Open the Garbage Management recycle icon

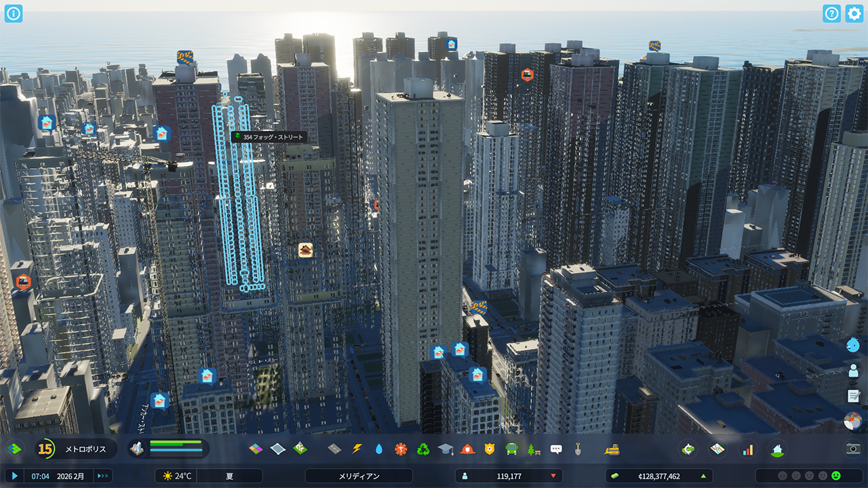pyautogui.click(x=423, y=449)
